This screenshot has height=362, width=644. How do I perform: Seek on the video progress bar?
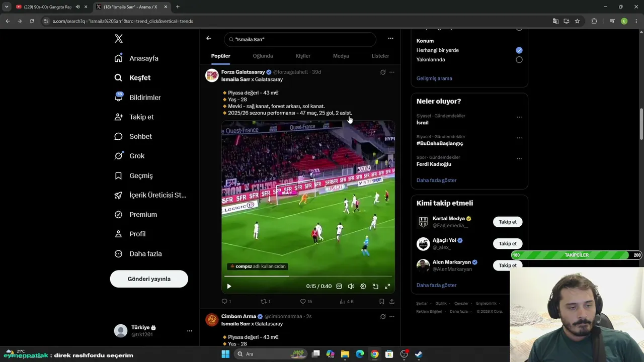[x=308, y=276]
